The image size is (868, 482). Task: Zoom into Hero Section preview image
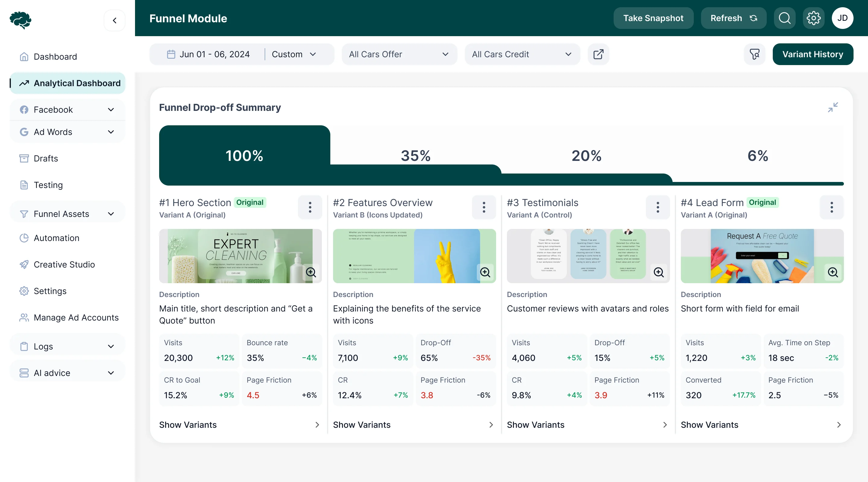click(311, 272)
